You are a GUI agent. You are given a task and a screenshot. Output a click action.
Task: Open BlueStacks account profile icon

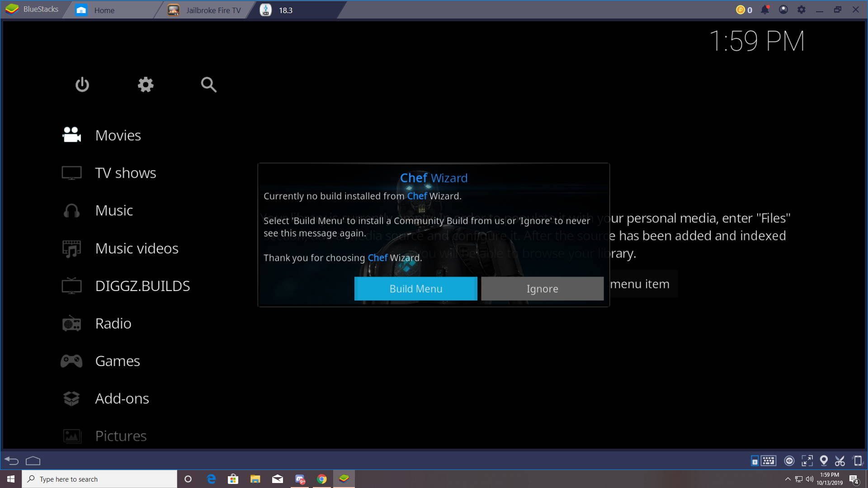783,9
